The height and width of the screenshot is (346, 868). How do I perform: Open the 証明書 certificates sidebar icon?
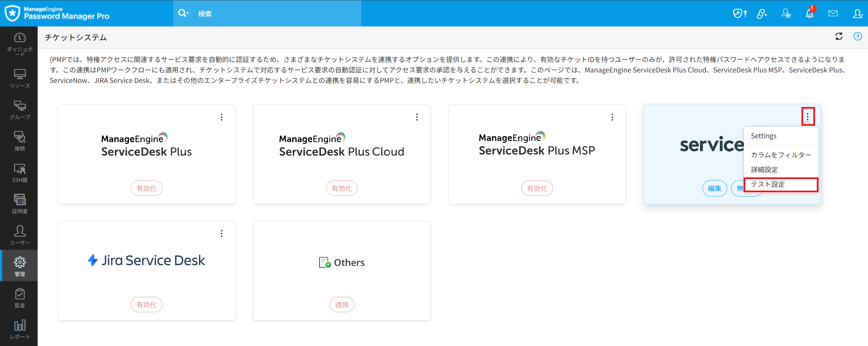click(x=20, y=204)
